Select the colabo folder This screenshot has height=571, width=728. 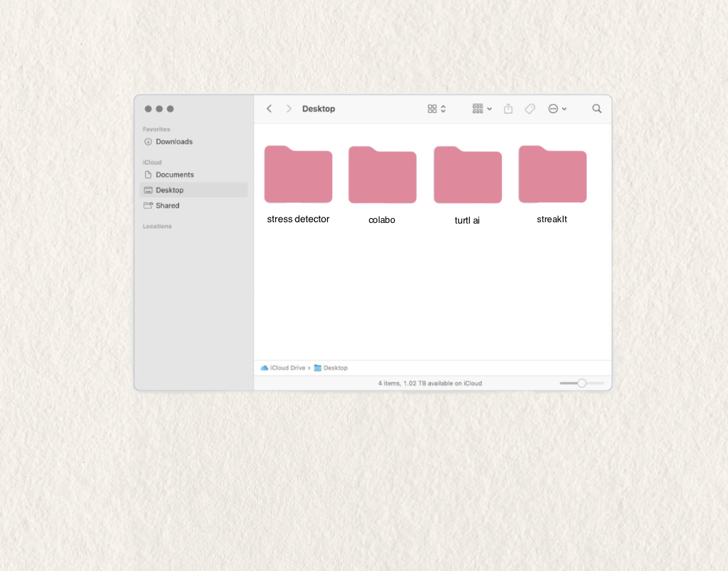(x=382, y=175)
